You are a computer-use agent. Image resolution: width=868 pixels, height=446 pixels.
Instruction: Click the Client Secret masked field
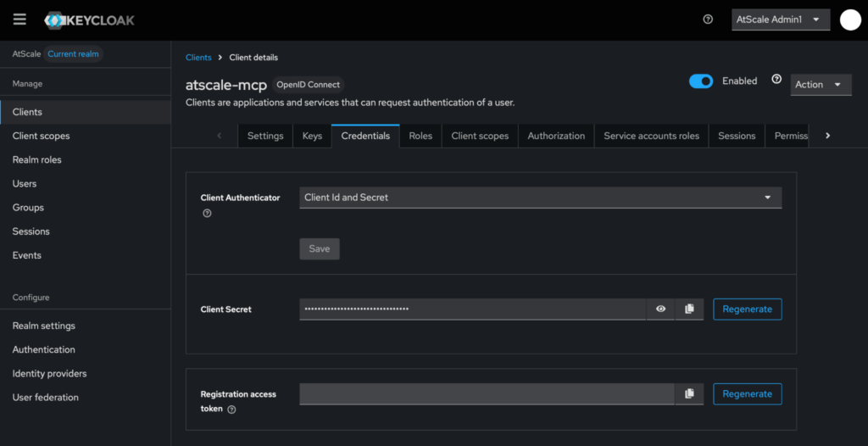[473, 309]
